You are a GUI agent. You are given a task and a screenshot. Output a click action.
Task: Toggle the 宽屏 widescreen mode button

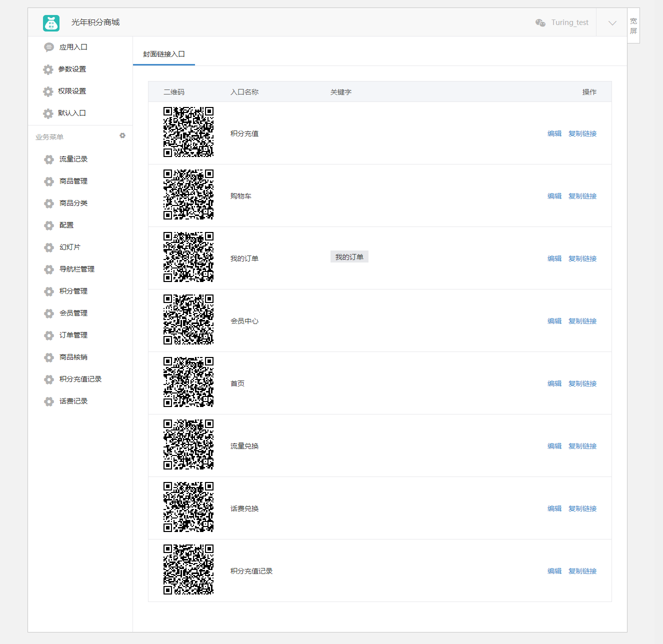click(x=633, y=26)
